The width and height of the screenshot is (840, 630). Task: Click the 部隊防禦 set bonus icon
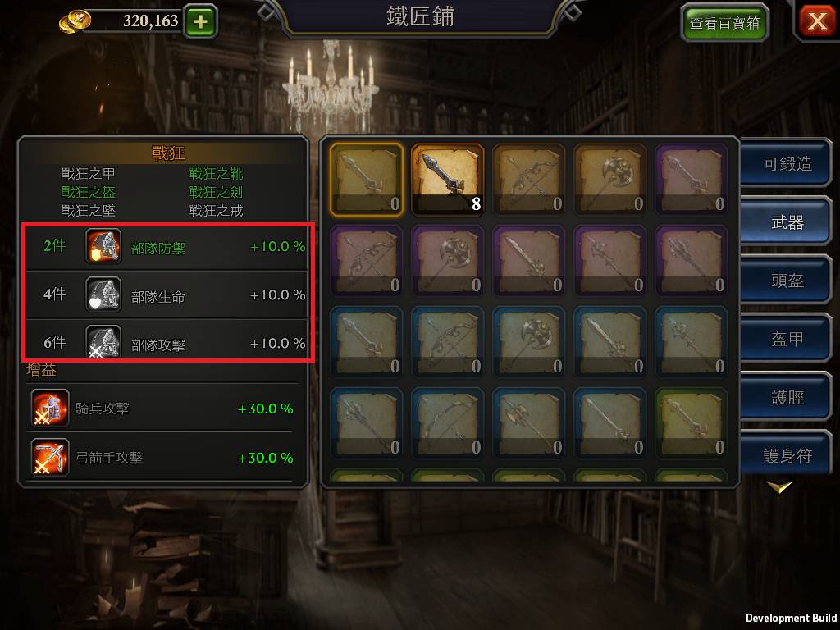coord(103,246)
